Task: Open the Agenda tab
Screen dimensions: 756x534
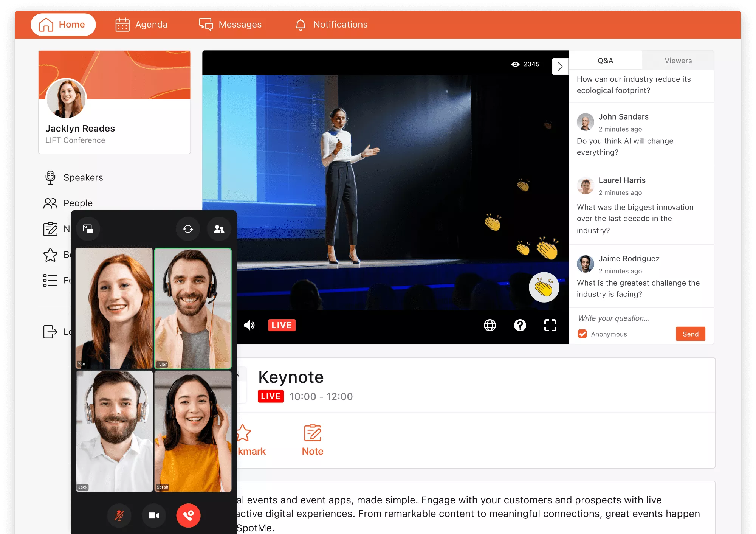Action: tap(141, 25)
